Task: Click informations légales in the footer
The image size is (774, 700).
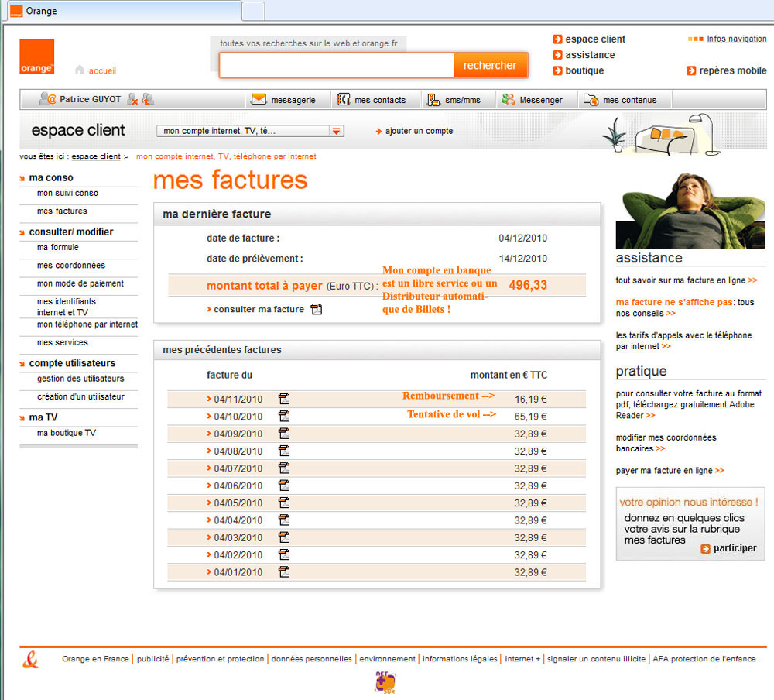Action: tap(460, 658)
